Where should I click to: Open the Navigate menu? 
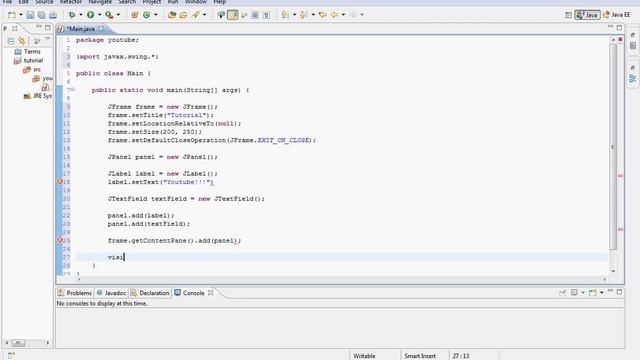[100, 2]
